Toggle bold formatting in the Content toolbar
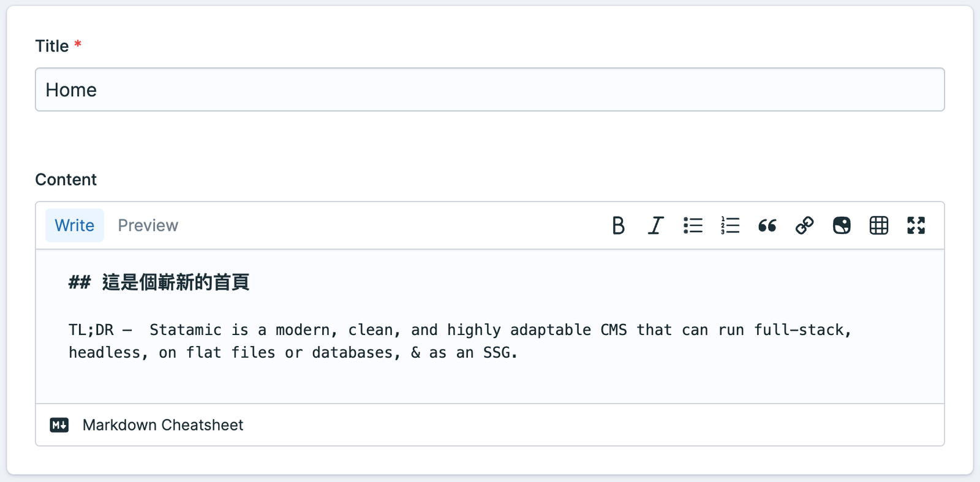The width and height of the screenshot is (980, 482). click(x=619, y=225)
